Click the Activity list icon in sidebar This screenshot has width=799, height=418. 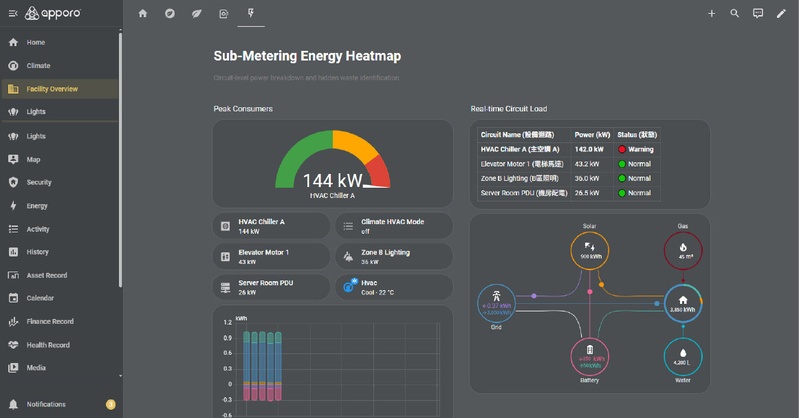tap(13, 229)
